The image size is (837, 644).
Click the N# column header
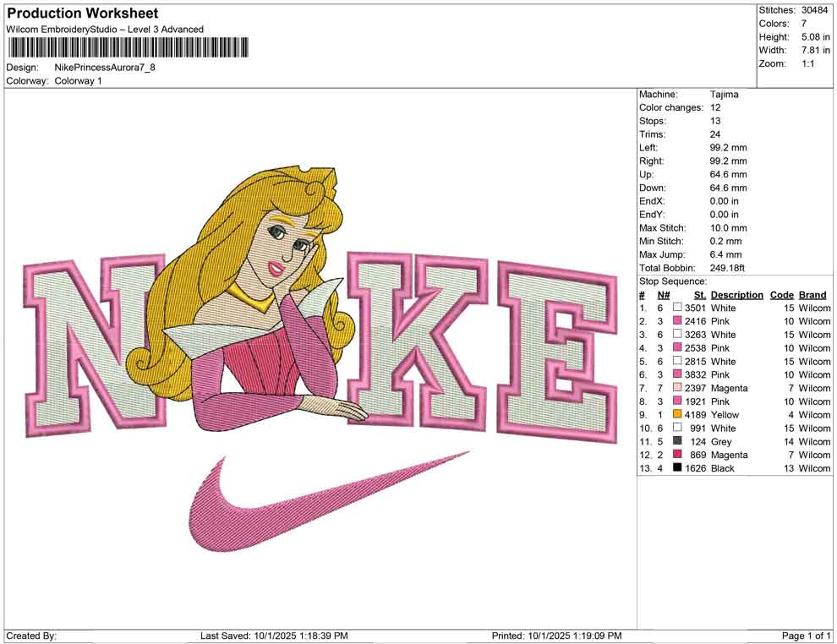coord(664,295)
